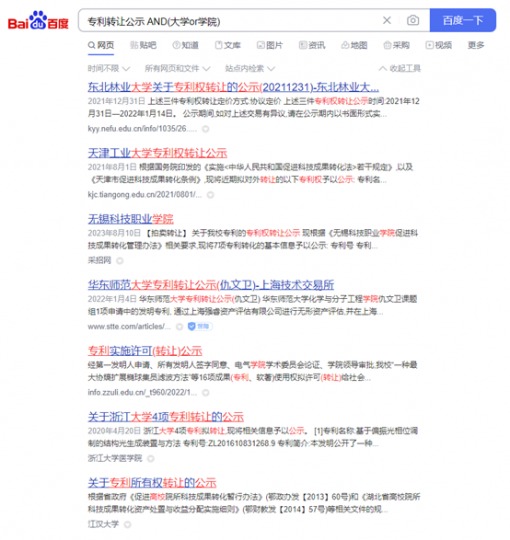The height and width of the screenshot is (540, 510).
Task: Collapse search tools via 收起工具
Action: (x=399, y=69)
